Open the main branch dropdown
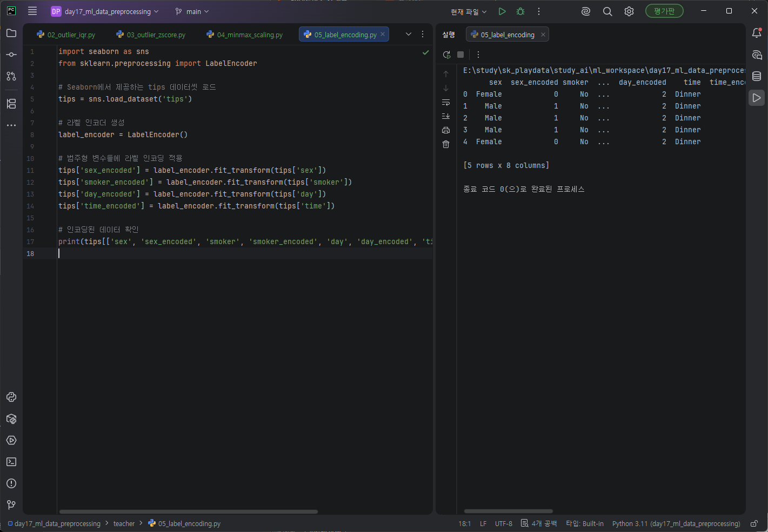768x532 pixels. click(x=192, y=11)
